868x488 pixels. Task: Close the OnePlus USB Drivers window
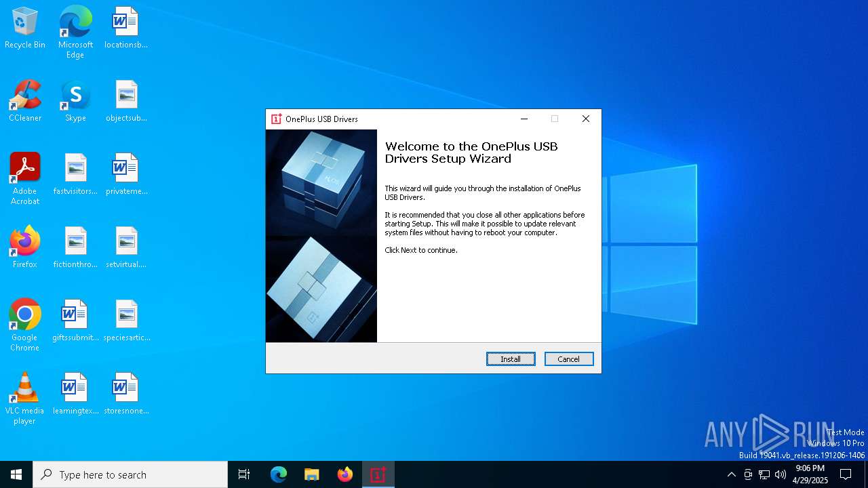(586, 119)
